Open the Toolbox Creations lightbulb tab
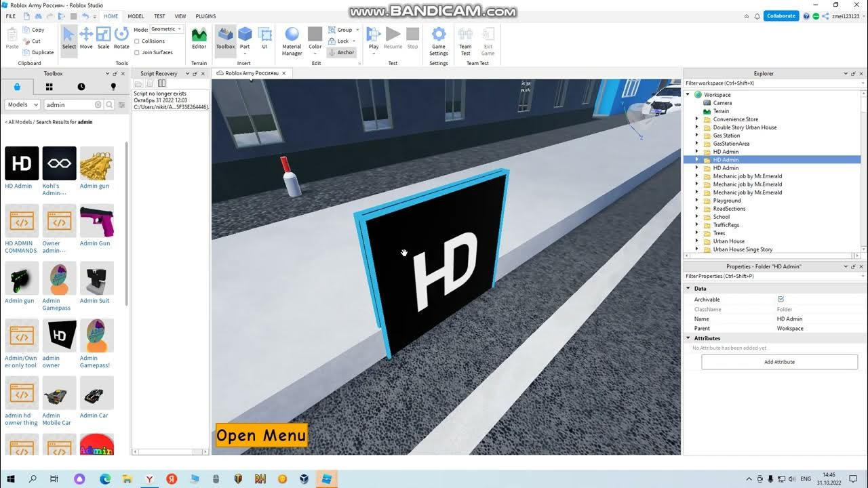This screenshot has width=868, height=488. 113,87
